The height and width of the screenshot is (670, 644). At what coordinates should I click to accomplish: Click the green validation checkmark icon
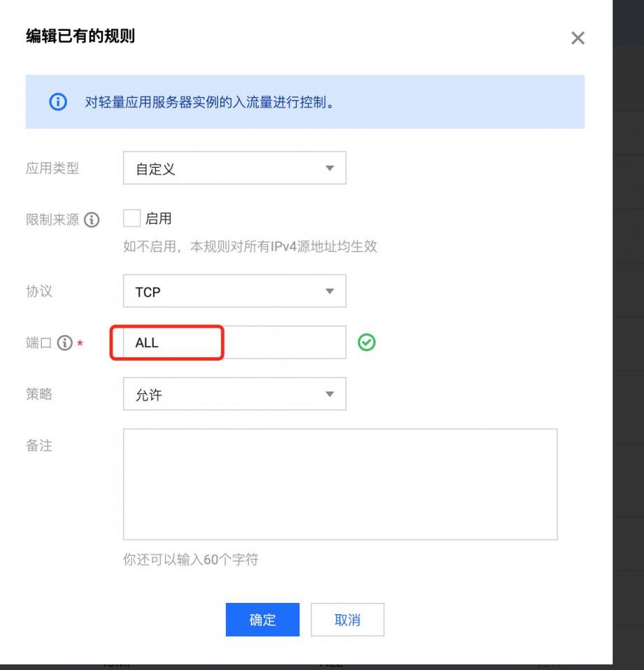[366, 342]
